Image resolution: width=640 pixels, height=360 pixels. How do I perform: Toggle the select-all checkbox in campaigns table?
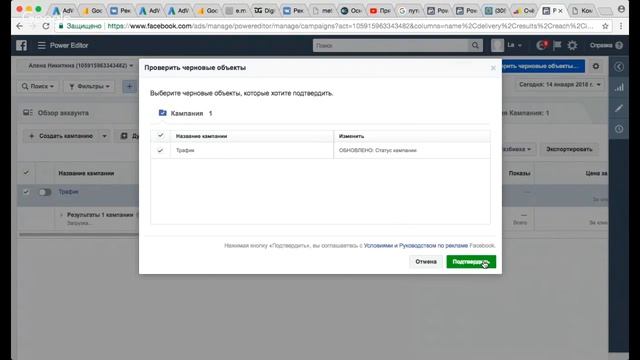(26, 173)
